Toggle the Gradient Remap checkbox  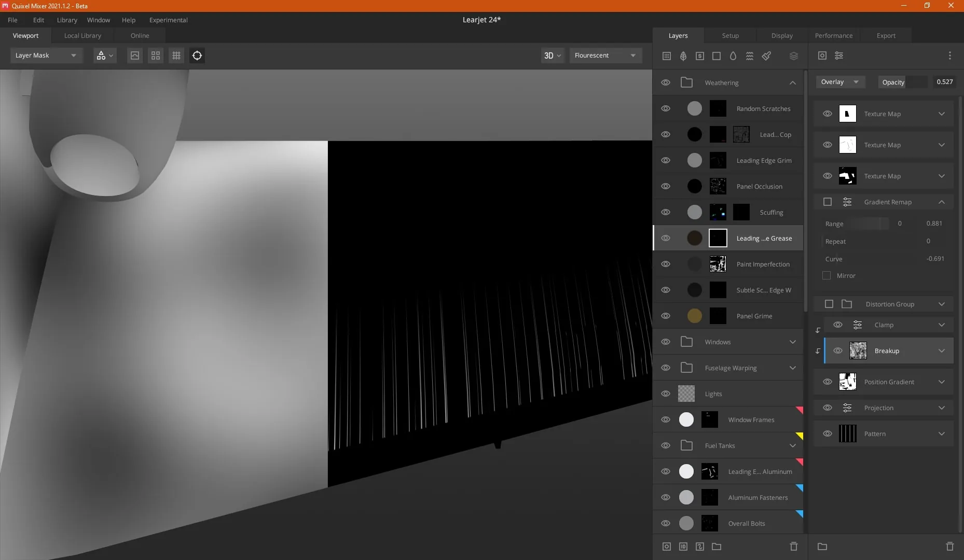(828, 202)
